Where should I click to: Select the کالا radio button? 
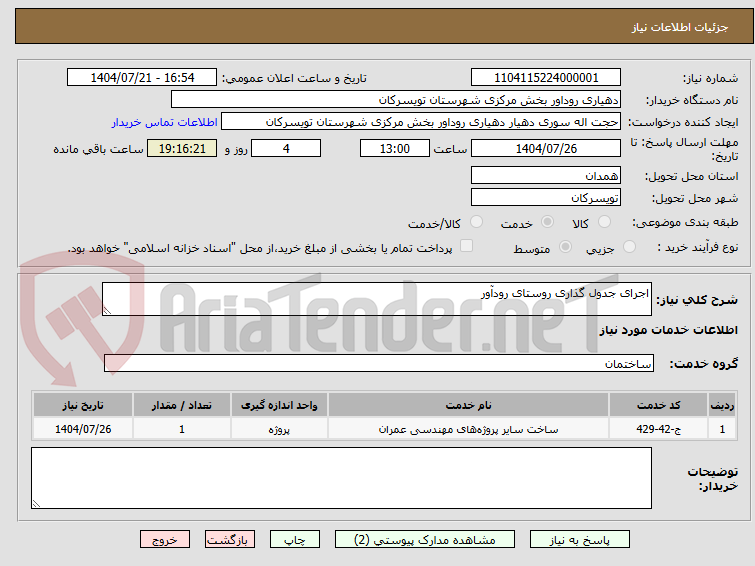pos(604,222)
